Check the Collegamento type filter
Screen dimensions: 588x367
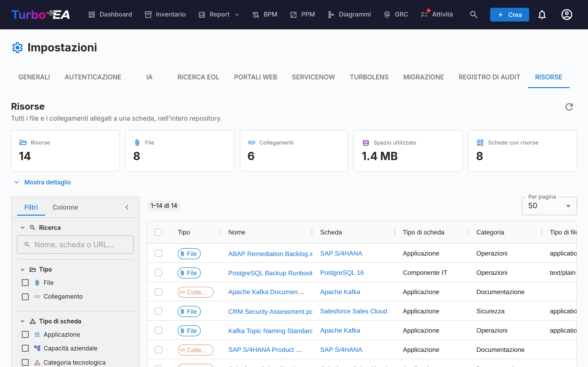click(x=25, y=297)
